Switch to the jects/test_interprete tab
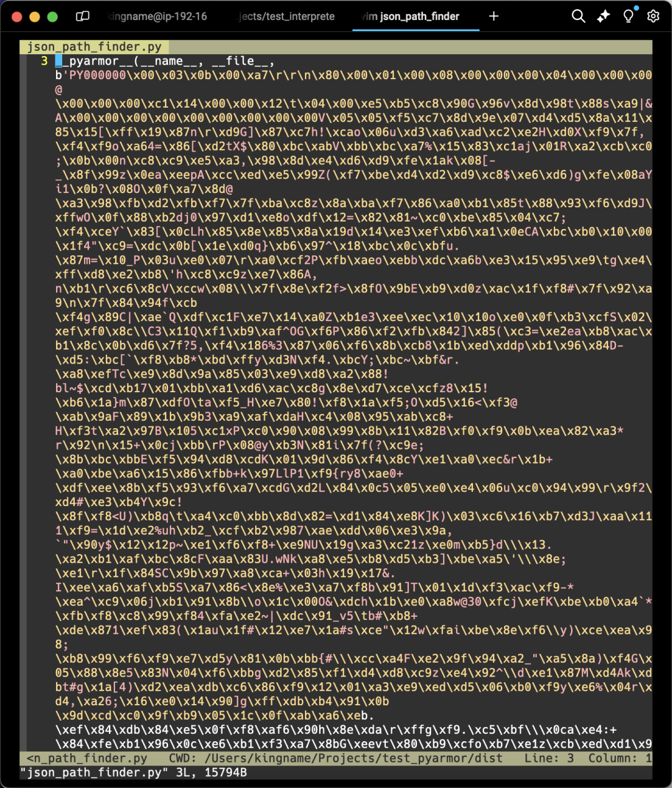The width and height of the screenshot is (672, 788). pyautogui.click(x=285, y=16)
